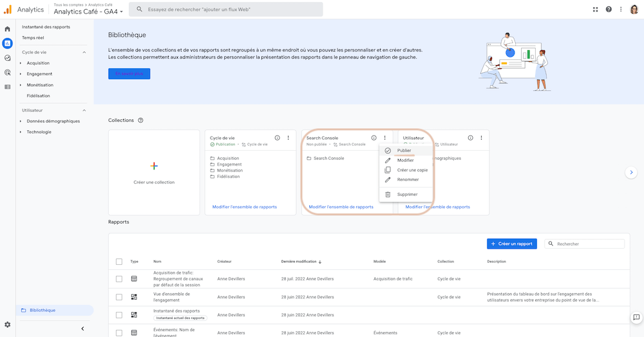
Task: Click 'Instantané actuel des rapports' tag
Action: click(x=180, y=318)
